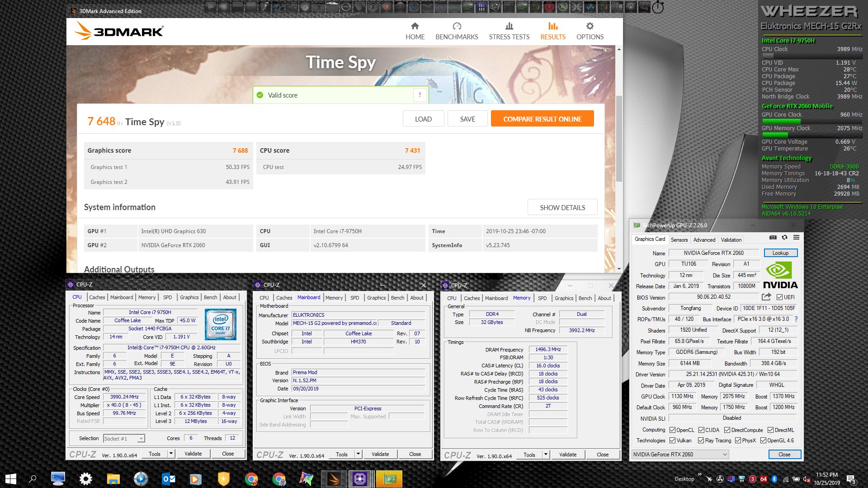Click the Compare Result Online button

click(x=542, y=119)
